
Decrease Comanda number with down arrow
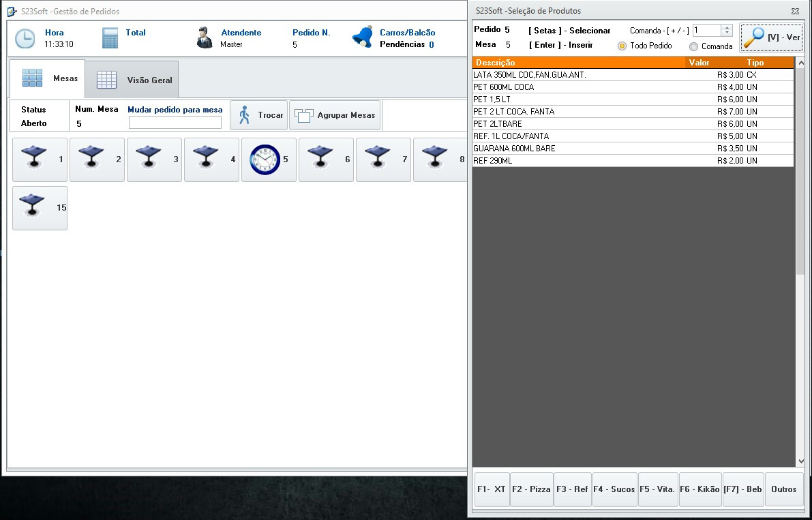click(726, 33)
